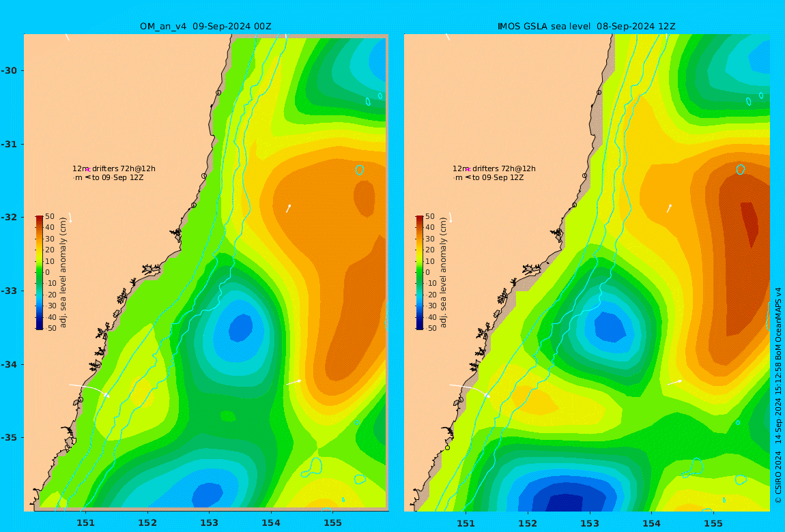Click the left map's '12m drifters 72h@12h' legend text
The width and height of the screenshot is (785, 532).
point(114,169)
